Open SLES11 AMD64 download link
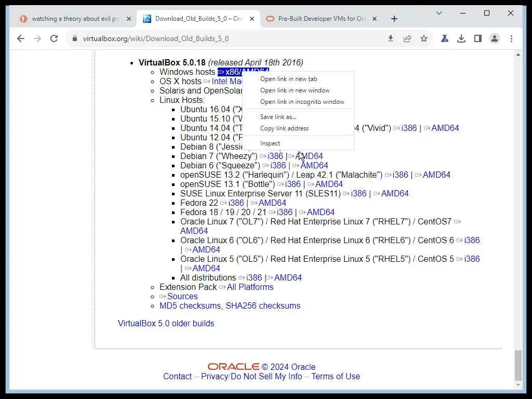Screen dimensions: 532x399 point(395,193)
